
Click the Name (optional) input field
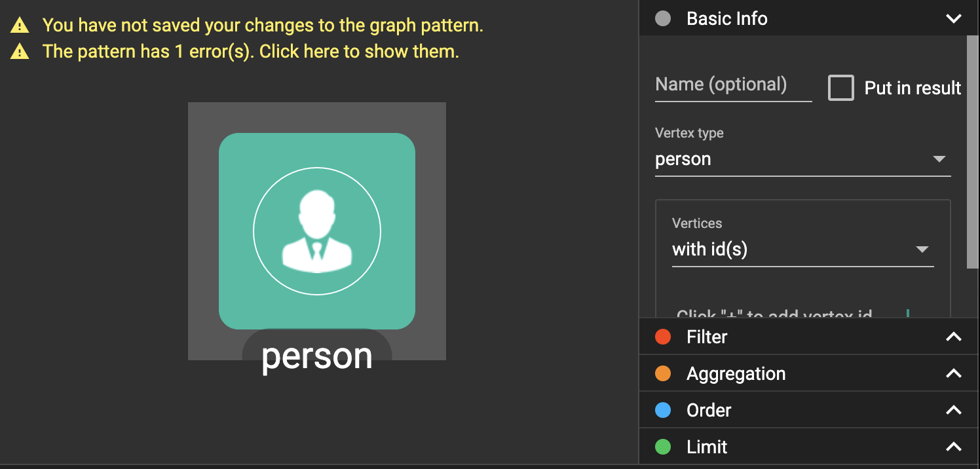coord(733,85)
